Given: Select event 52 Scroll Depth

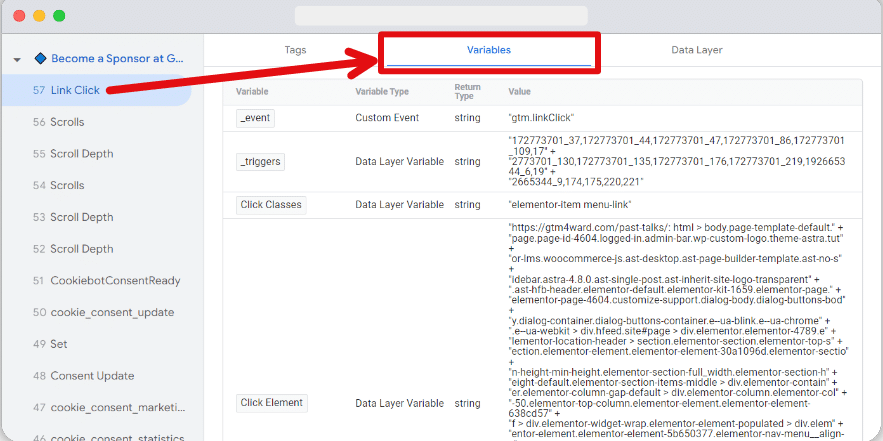Looking at the screenshot, I should 73,249.
